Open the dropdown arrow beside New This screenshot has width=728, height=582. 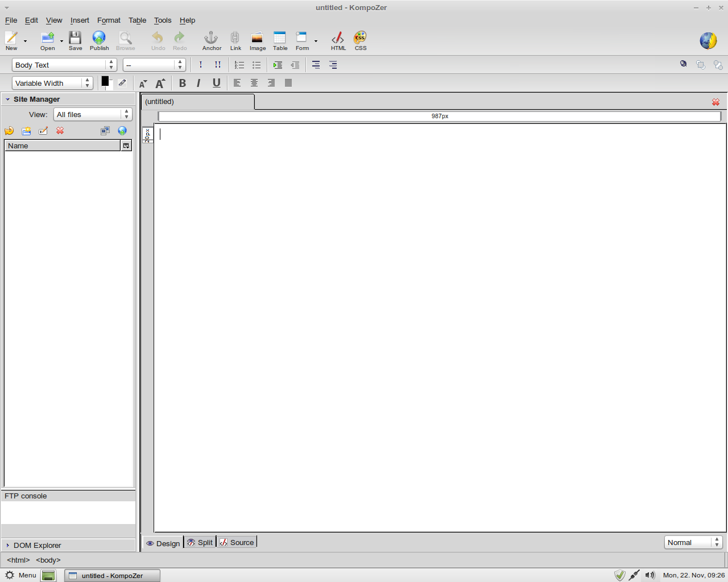pos(25,41)
